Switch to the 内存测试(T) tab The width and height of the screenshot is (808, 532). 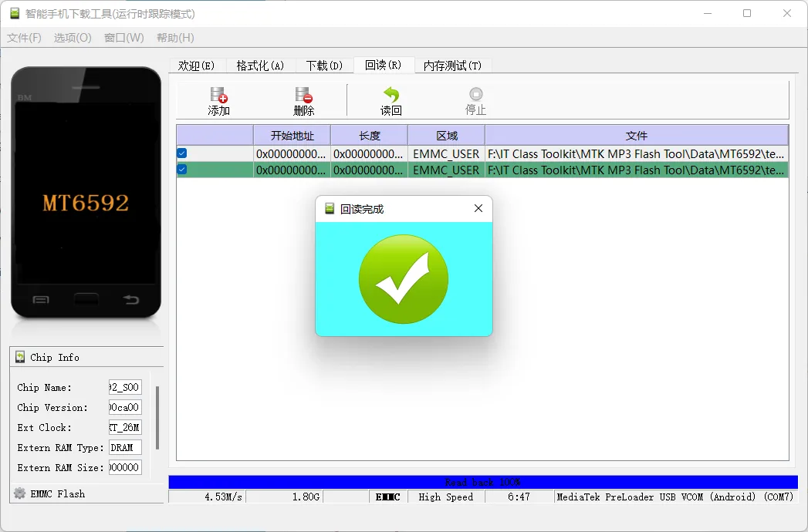pos(452,66)
